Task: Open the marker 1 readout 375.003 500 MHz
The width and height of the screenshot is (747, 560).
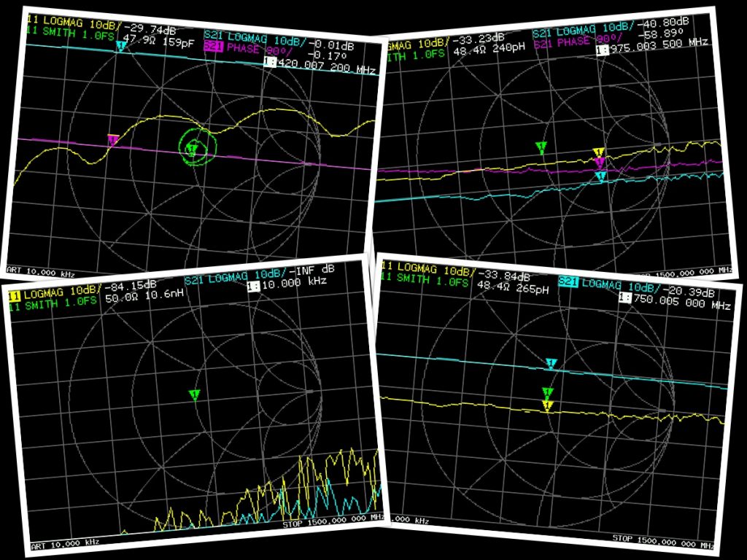Action: pyautogui.click(x=658, y=50)
